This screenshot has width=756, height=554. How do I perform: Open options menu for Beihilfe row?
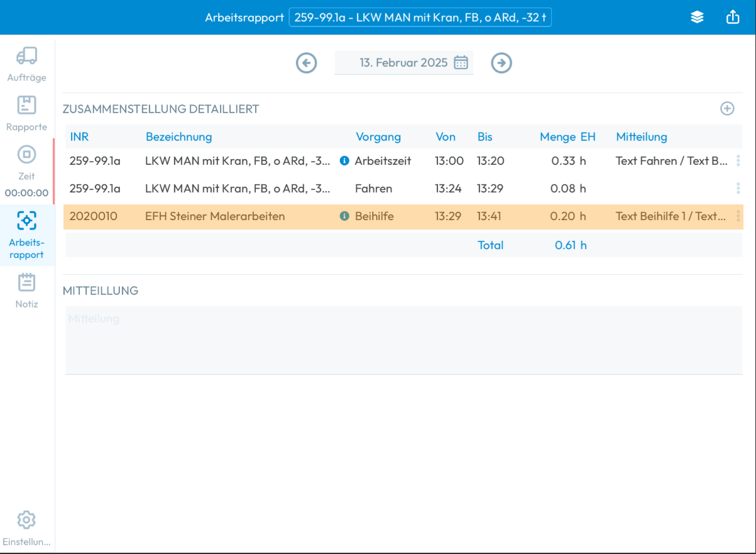(738, 216)
